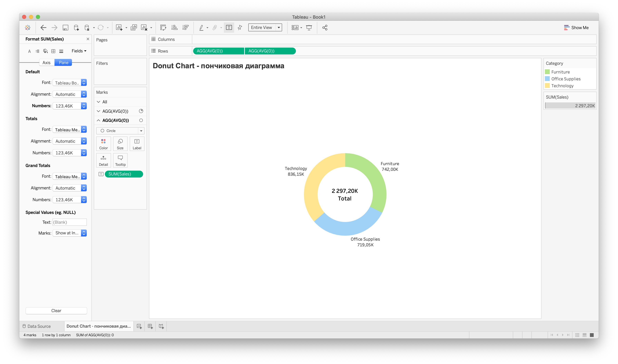The image size is (618, 364).
Task: Switch to the Pane tab
Action: click(x=64, y=63)
